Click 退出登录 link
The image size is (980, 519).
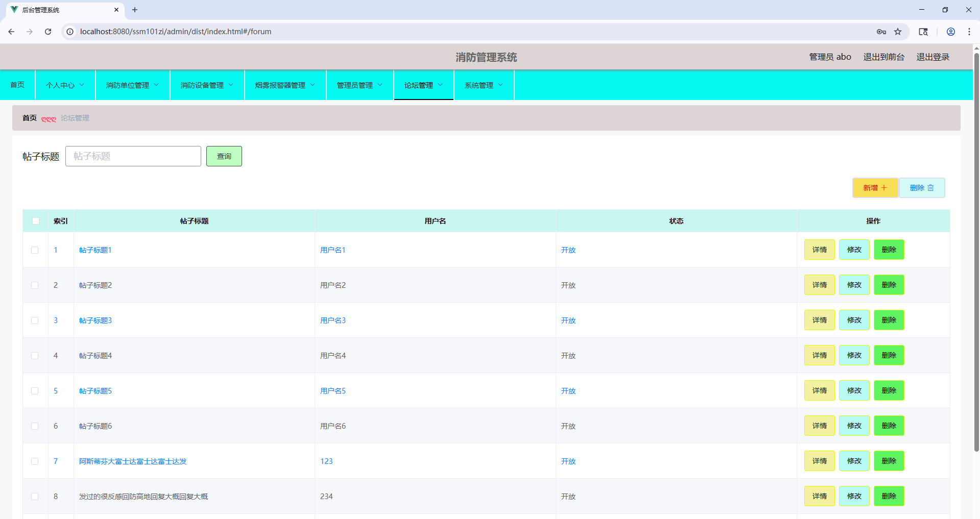pos(933,57)
